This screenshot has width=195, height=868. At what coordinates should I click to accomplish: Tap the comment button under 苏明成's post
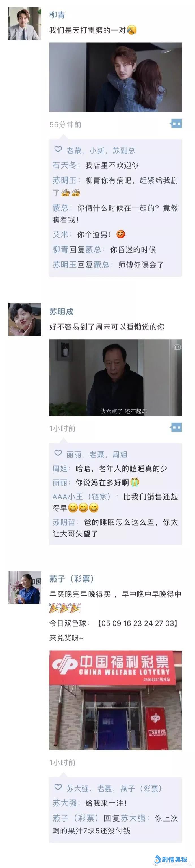point(175,428)
